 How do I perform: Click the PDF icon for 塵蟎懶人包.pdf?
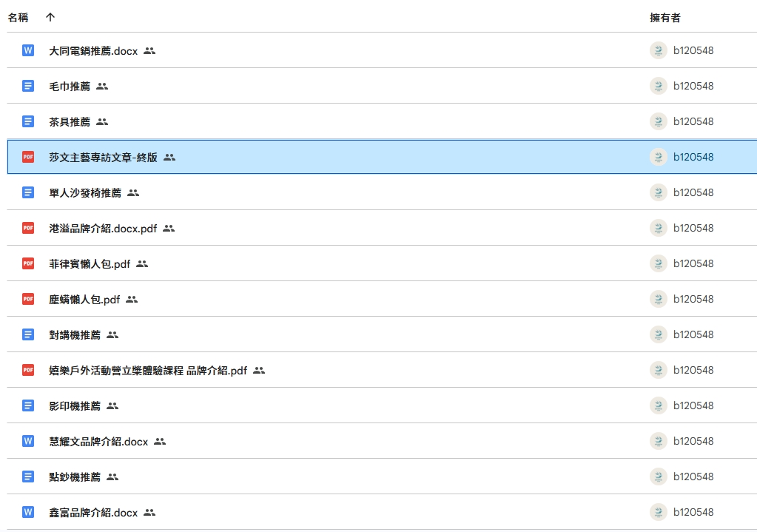point(28,299)
